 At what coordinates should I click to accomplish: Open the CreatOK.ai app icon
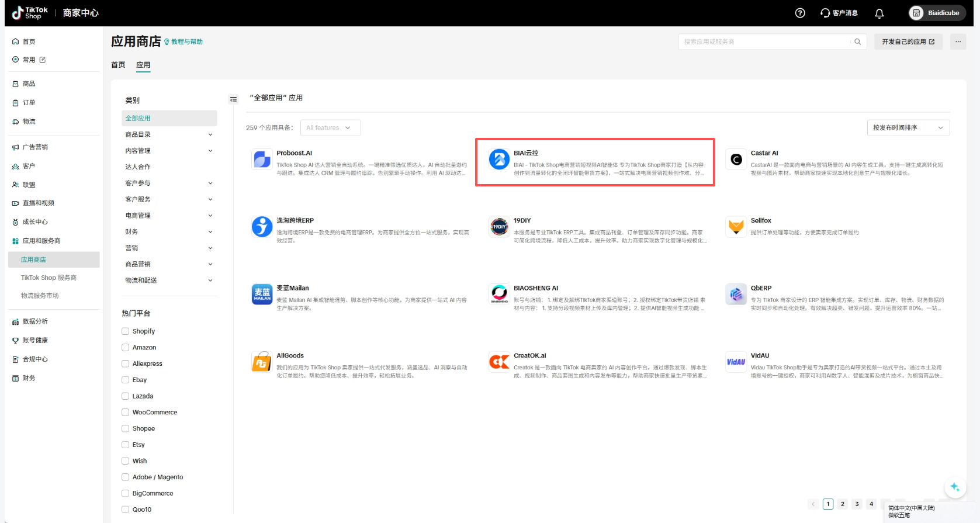click(499, 362)
